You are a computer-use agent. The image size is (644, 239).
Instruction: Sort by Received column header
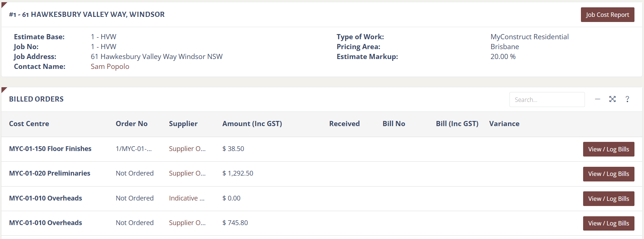point(344,124)
